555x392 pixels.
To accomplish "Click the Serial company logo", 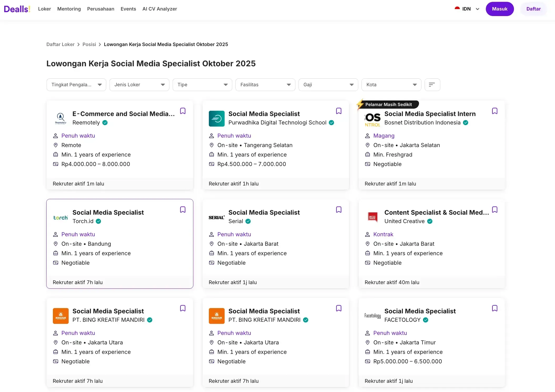I will coord(216,217).
